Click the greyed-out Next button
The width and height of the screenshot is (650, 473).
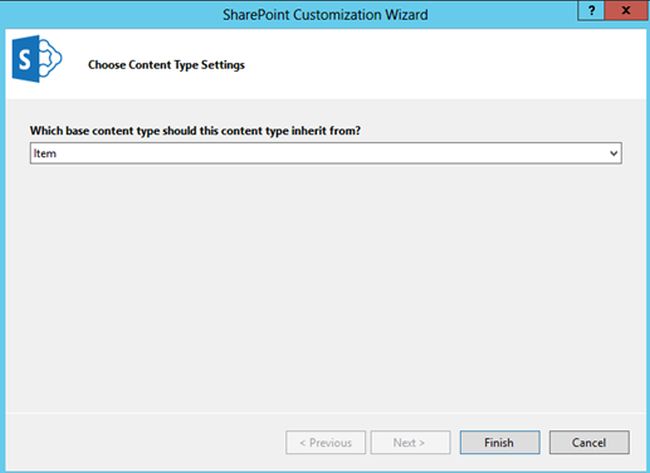410,442
